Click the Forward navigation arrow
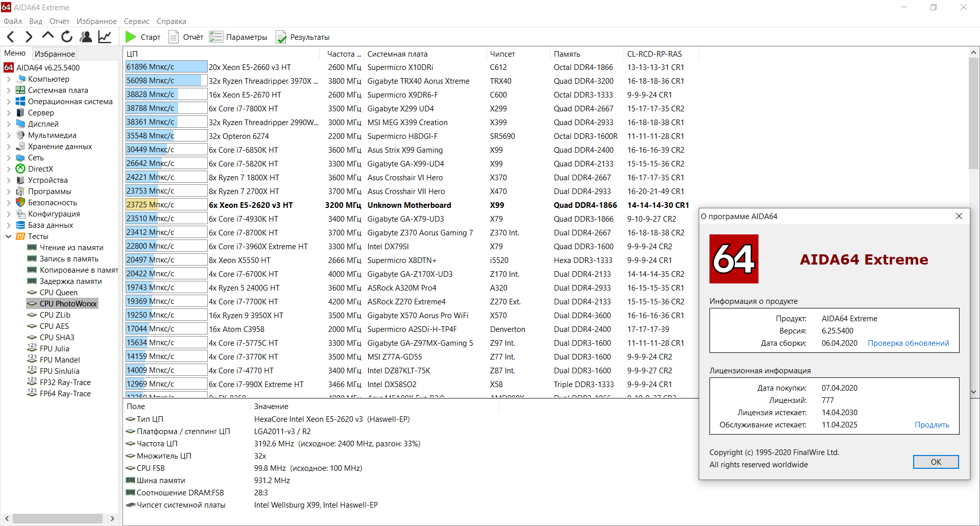 [x=29, y=37]
